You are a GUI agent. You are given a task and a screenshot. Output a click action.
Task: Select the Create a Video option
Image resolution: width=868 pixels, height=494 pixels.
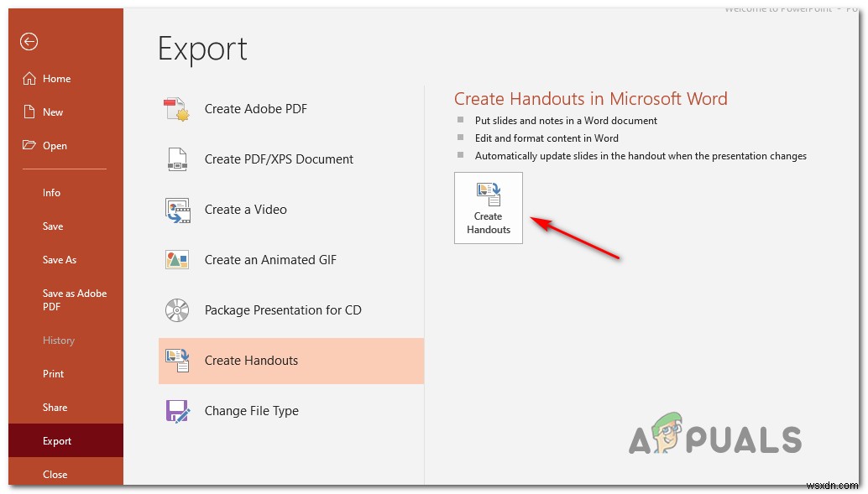[x=291, y=210]
